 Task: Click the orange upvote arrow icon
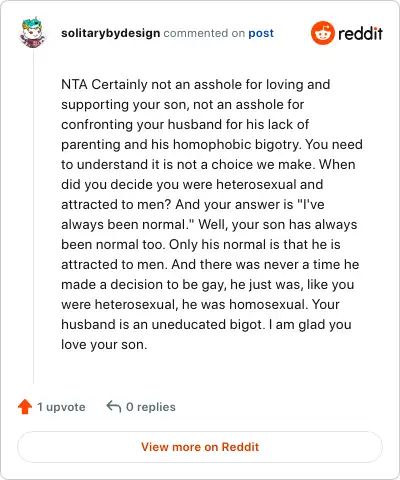pyautogui.click(x=25, y=407)
